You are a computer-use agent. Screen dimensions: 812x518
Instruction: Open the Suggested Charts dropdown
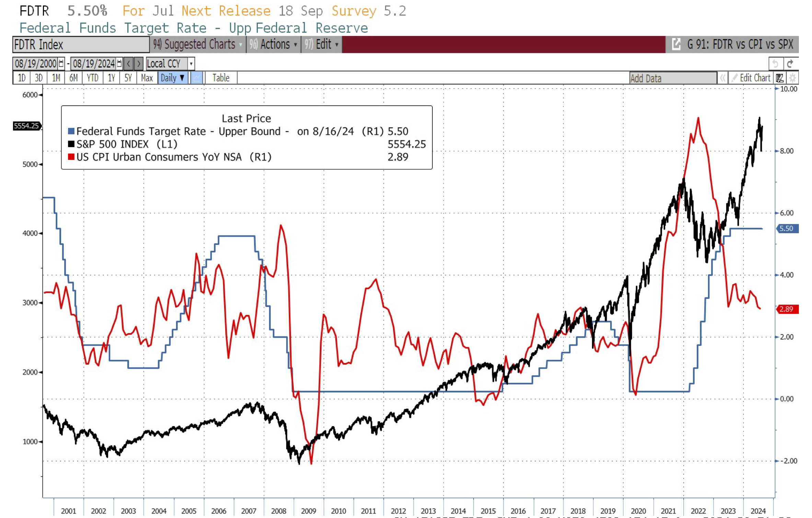point(198,44)
